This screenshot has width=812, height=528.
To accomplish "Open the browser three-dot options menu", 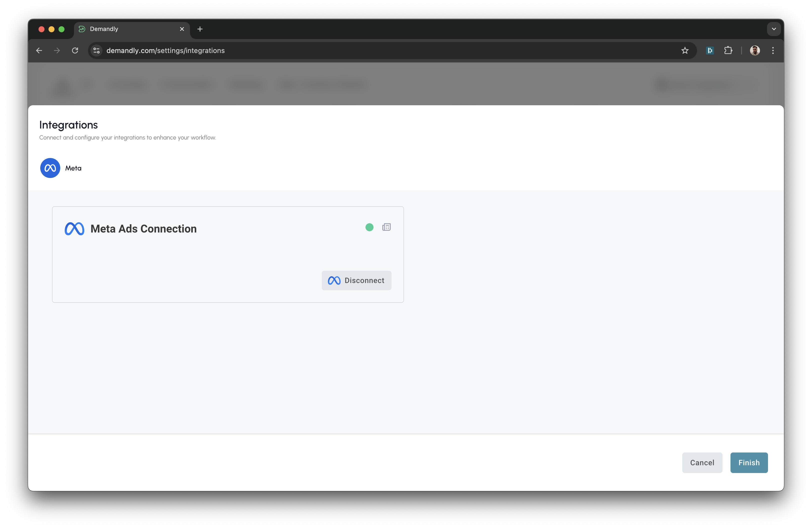I will pos(773,50).
